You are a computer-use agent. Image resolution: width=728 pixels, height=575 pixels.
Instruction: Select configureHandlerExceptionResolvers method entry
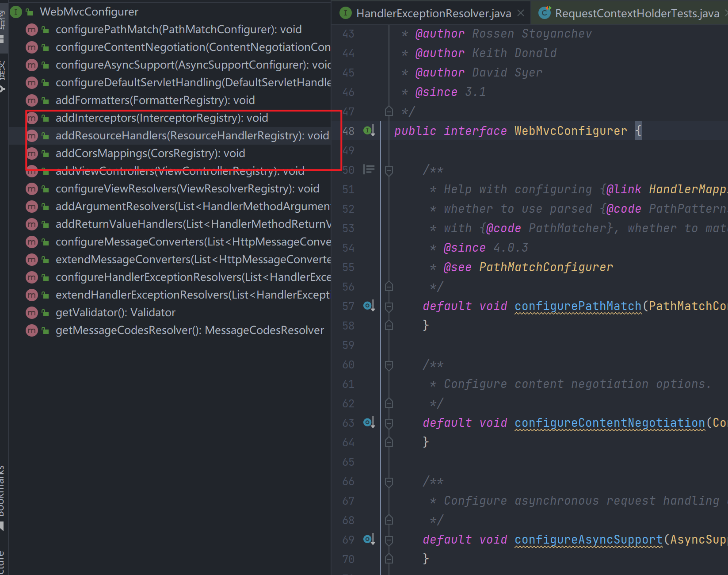tap(193, 277)
